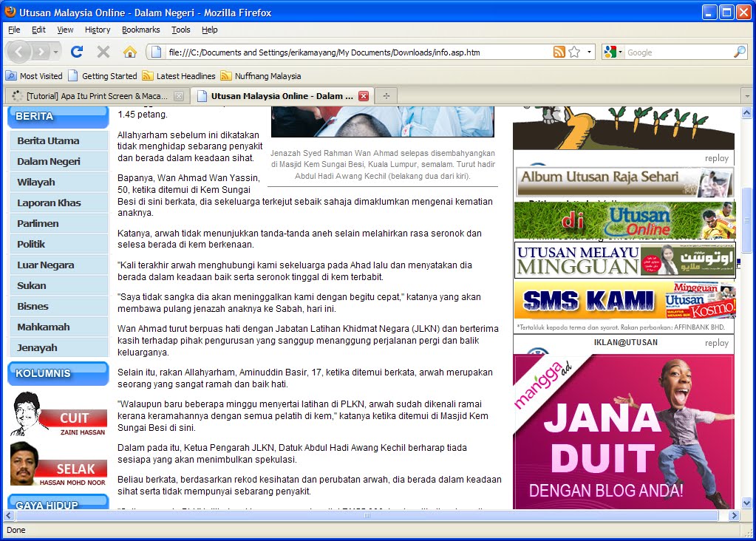Click the Jana Duit mangga ad
The height and width of the screenshot is (541, 756).
click(624, 432)
